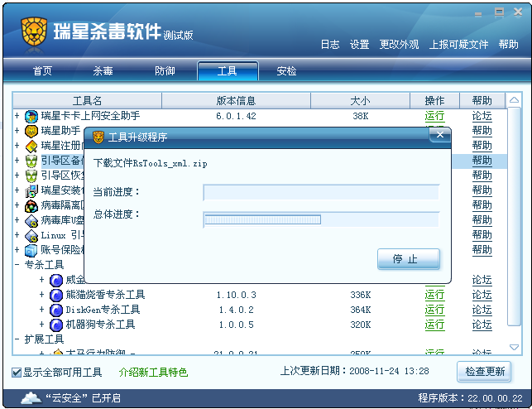Click the 病毒库U盘 disk icon

31,221
